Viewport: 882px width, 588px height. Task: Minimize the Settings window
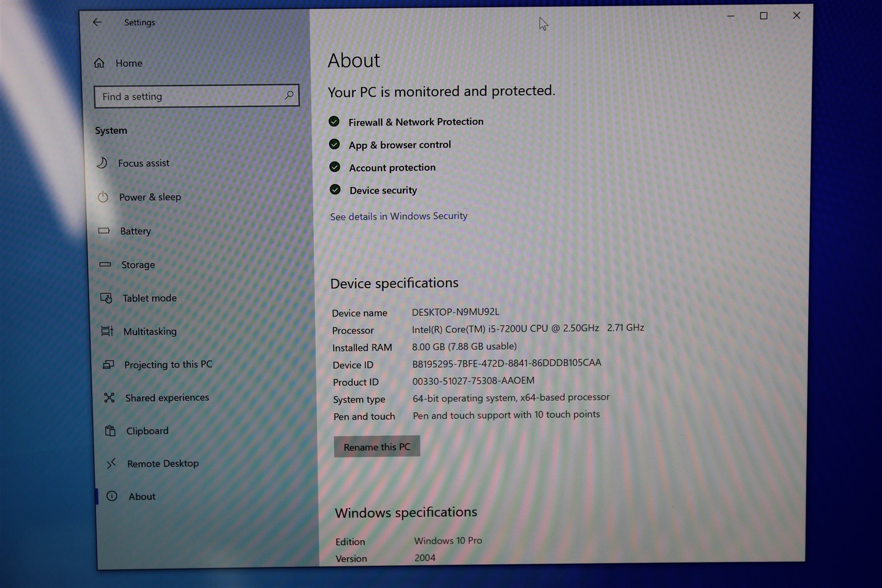click(x=730, y=16)
